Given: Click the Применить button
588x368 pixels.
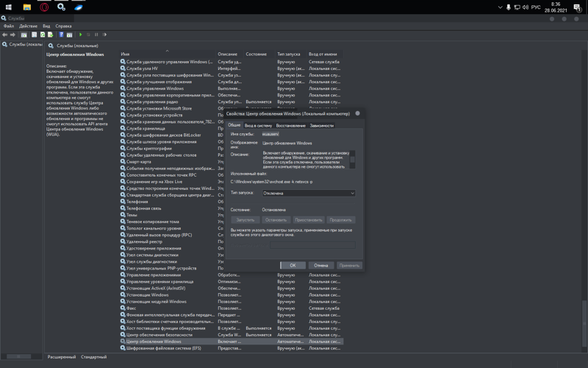Looking at the screenshot, I should 349,265.
